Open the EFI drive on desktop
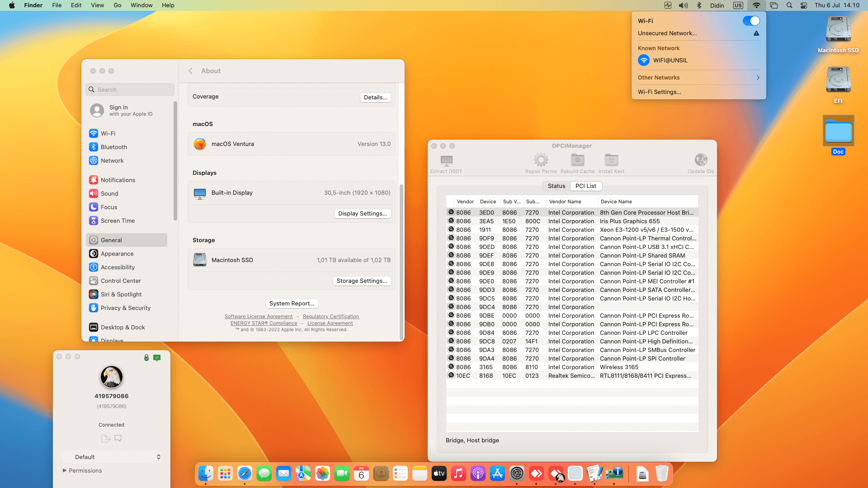This screenshot has height=488, width=868. pos(838,80)
